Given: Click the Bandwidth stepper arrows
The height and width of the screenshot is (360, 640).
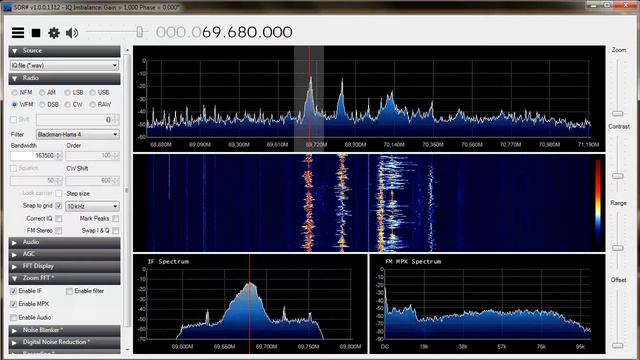Looking at the screenshot, I should pyautogui.click(x=58, y=156).
